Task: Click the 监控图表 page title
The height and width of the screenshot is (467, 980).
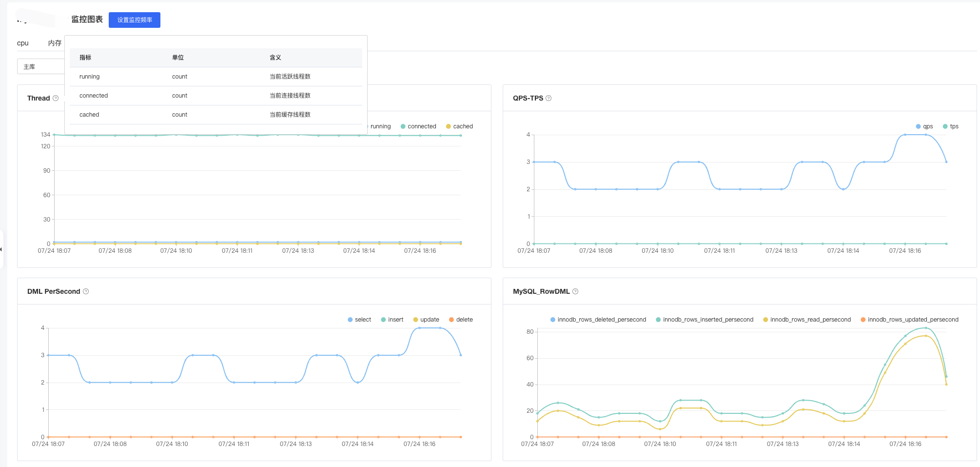Action: tap(87, 20)
